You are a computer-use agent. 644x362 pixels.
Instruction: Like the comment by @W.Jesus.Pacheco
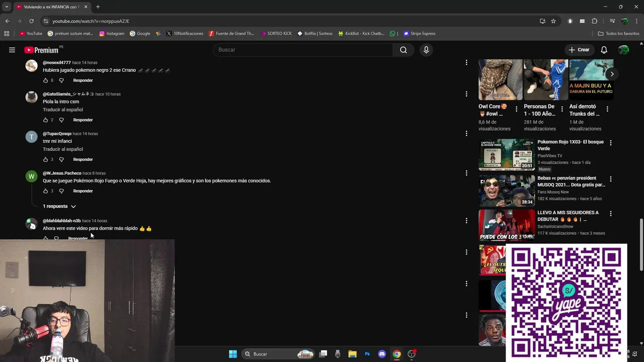tap(45, 191)
